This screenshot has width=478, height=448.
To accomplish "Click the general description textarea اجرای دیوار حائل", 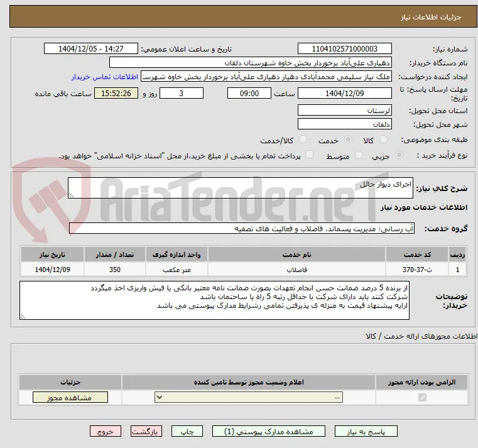I will coord(240,188).
